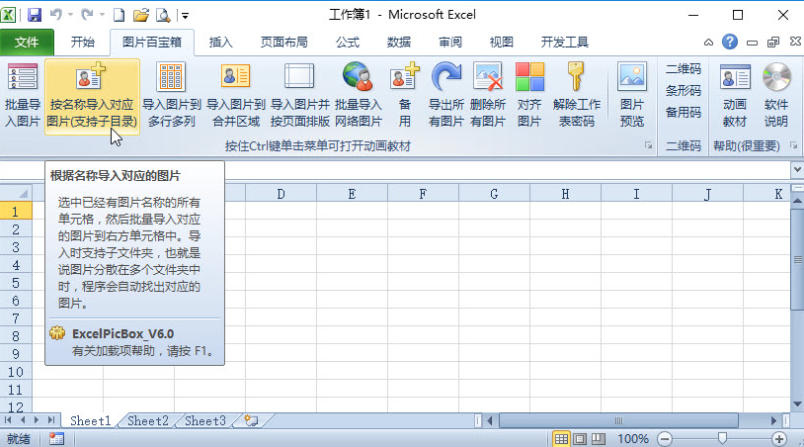This screenshot has width=804, height=447.
Task: Switch to the Sheet2 worksheet tab
Action: (147, 421)
